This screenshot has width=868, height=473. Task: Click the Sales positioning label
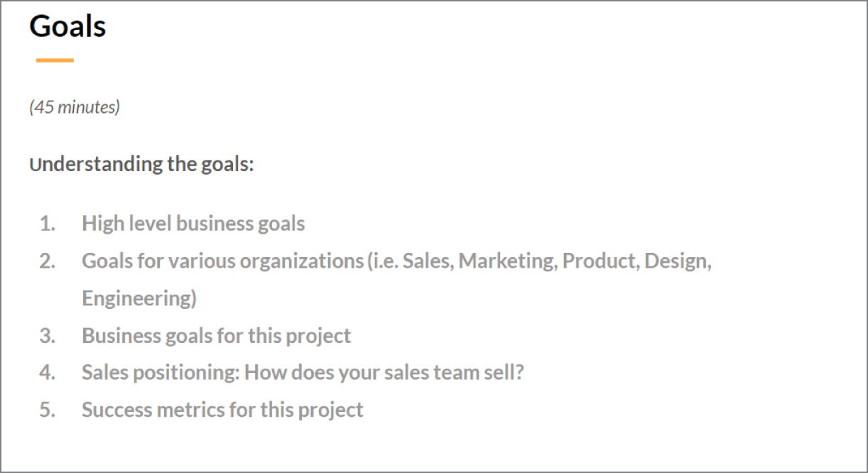pyautogui.click(x=161, y=372)
